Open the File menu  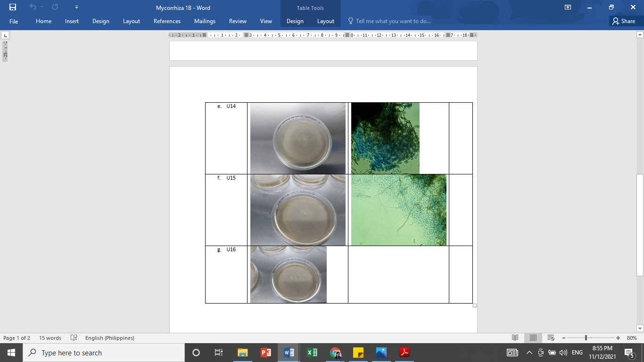[x=14, y=21]
